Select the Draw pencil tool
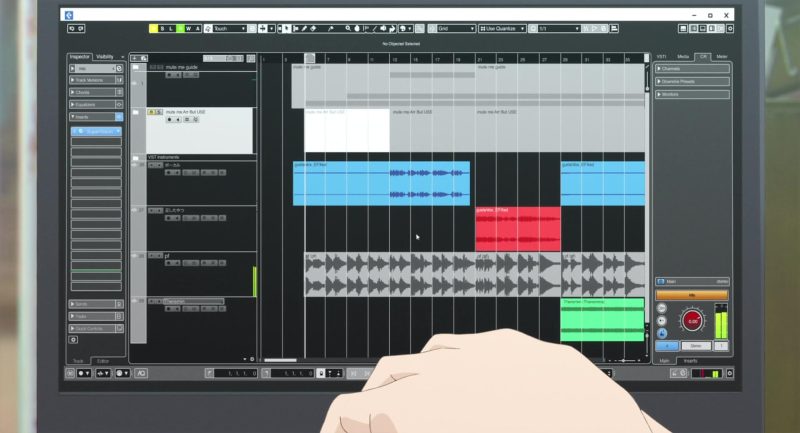Screen dimensions: 800x433 pyautogui.click(x=304, y=29)
